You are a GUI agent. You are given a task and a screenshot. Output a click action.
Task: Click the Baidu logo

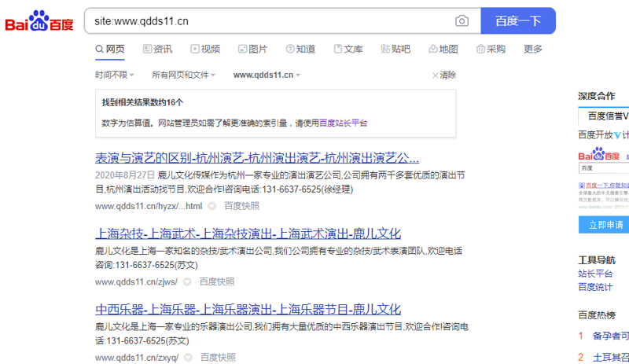(39, 21)
